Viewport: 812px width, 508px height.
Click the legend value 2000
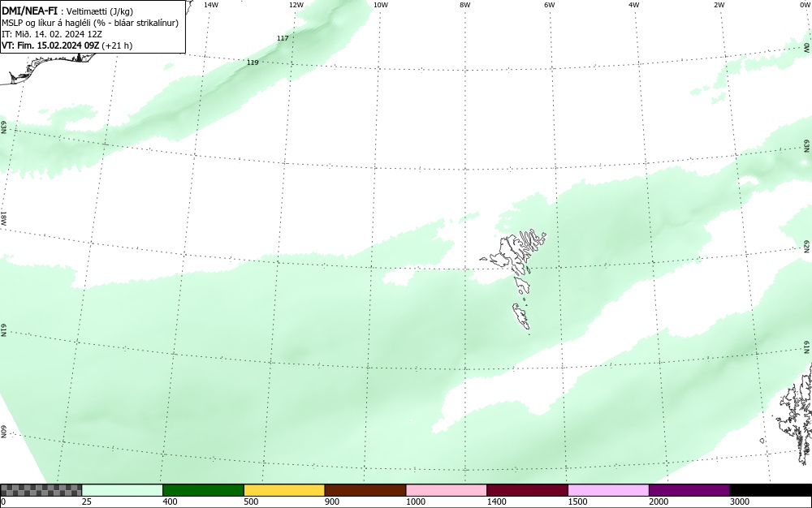659,502
